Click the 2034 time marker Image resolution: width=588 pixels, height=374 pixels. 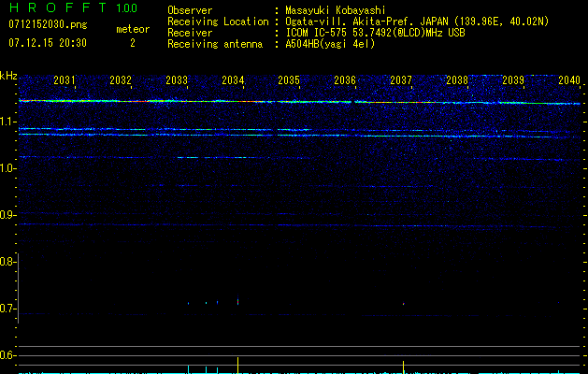point(233,80)
